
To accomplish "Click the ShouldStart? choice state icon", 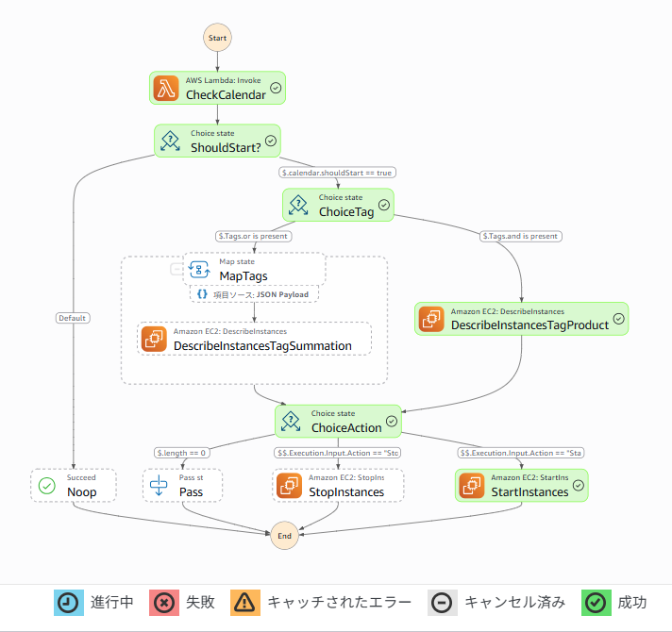I will (x=171, y=141).
